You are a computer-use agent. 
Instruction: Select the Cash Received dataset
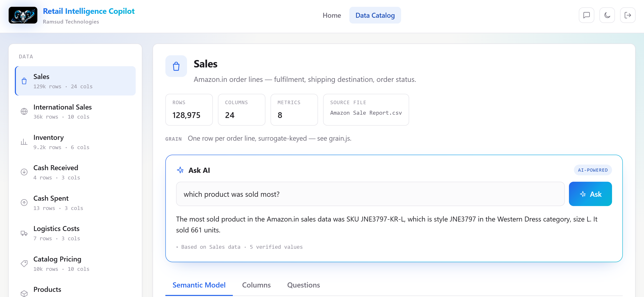click(75, 172)
